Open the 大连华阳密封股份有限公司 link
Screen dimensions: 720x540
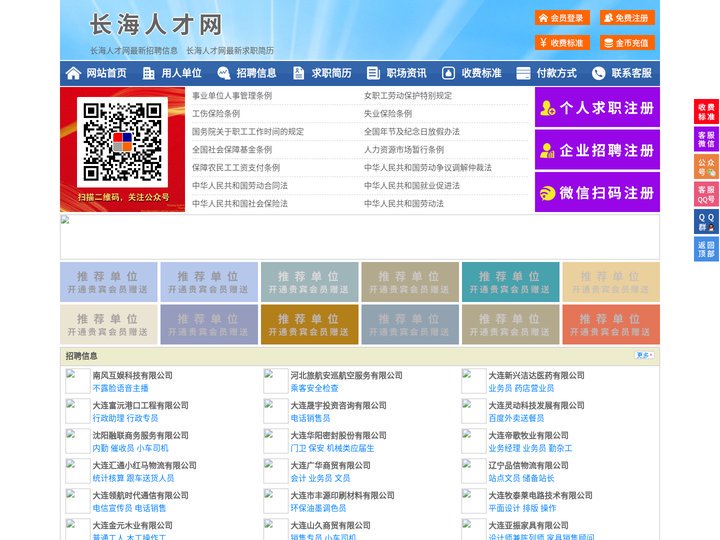[x=338, y=435]
